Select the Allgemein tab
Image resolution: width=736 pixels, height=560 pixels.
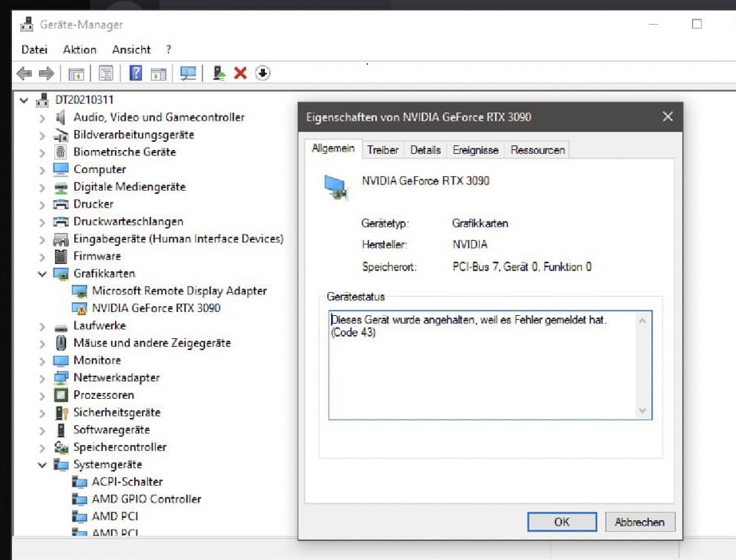point(333,148)
